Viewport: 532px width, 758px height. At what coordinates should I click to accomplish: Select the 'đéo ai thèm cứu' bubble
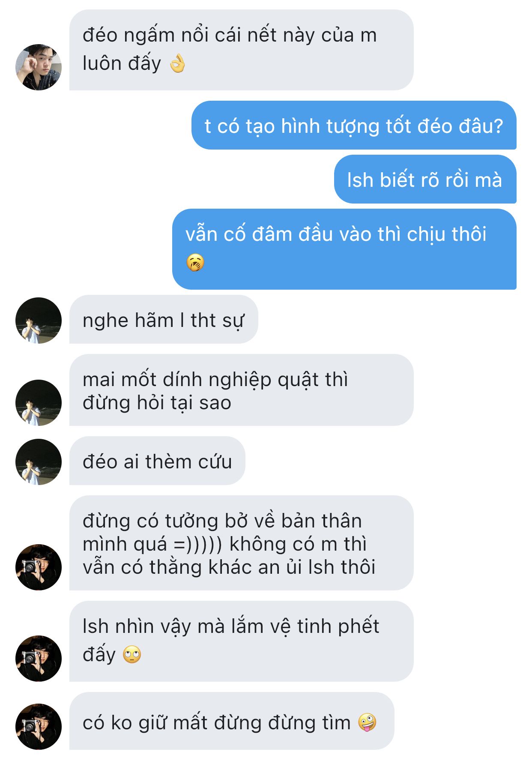(157, 461)
